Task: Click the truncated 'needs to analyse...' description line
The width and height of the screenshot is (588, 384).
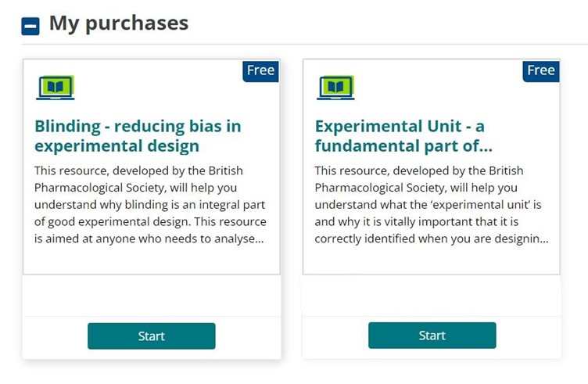Action: [149, 239]
